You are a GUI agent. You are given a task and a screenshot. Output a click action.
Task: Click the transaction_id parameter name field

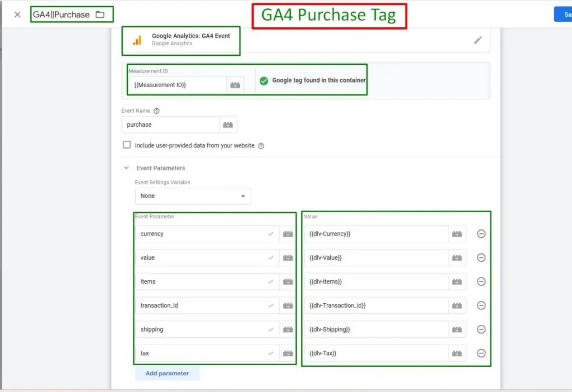click(x=208, y=305)
